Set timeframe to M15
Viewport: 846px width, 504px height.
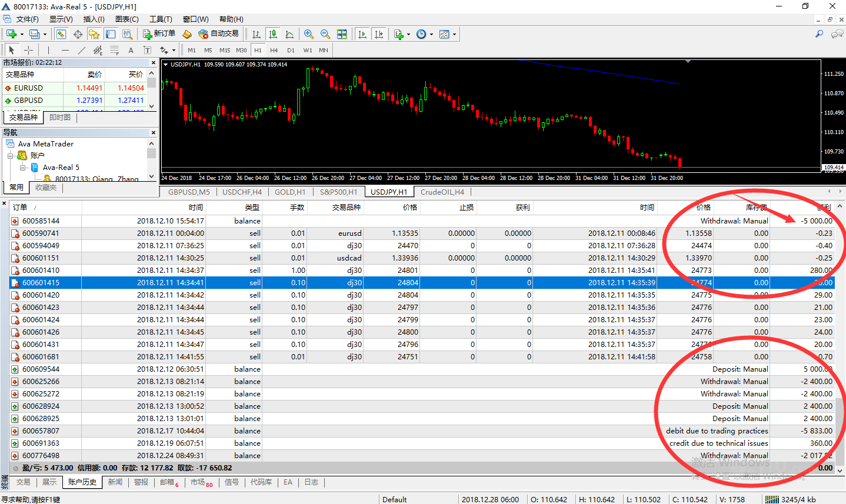[225, 50]
